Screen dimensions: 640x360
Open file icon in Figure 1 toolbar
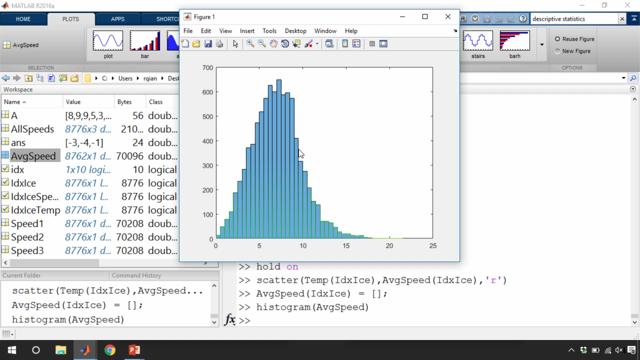pyautogui.click(x=196, y=44)
